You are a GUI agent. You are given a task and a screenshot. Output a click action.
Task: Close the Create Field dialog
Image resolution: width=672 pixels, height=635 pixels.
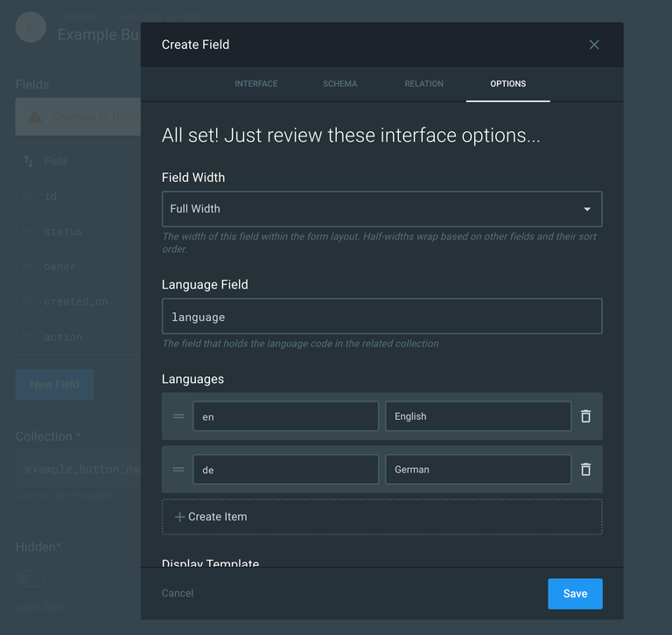coord(594,45)
